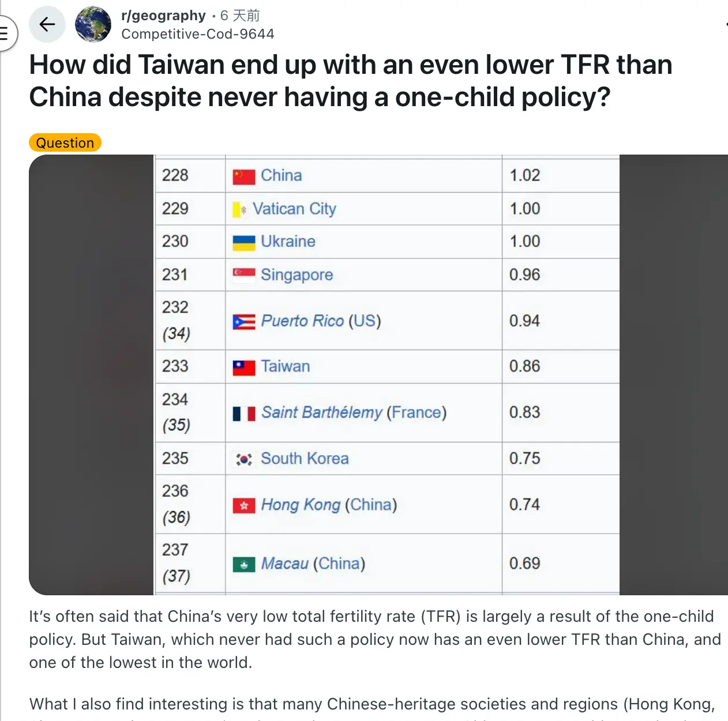Click the Singapore country link

coord(297,275)
